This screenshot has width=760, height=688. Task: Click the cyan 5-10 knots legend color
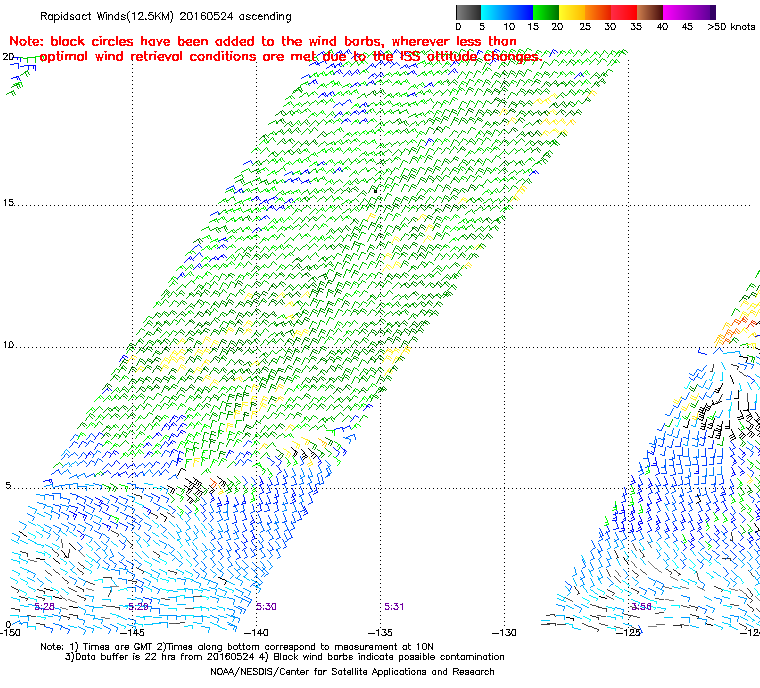[494, 12]
